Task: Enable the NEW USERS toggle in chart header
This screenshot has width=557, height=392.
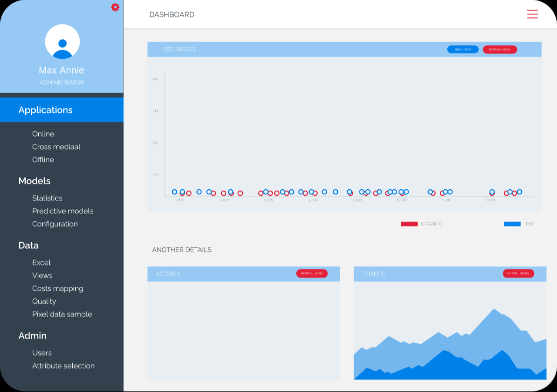Action: click(x=463, y=49)
